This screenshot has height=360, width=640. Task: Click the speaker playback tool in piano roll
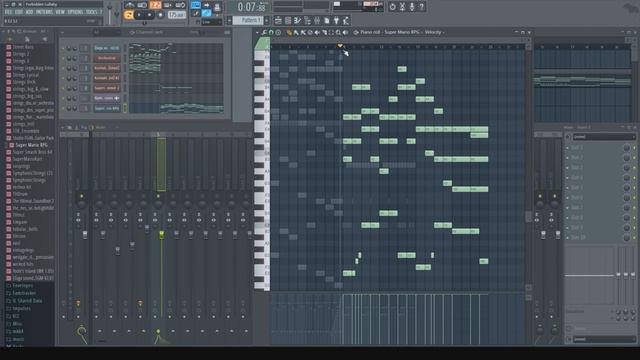tap(345, 32)
